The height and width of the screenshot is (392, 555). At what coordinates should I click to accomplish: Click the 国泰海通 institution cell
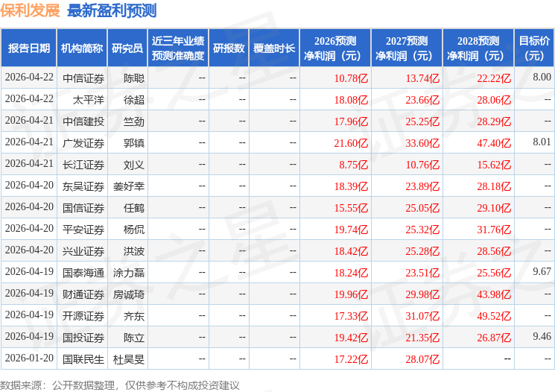tap(83, 273)
